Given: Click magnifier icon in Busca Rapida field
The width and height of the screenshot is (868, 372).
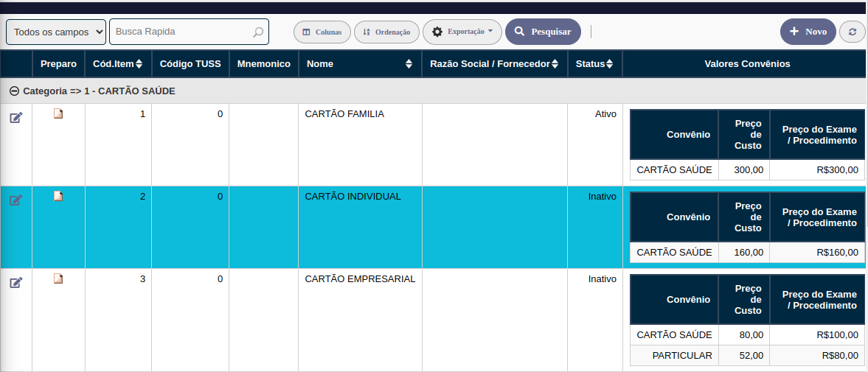Looking at the screenshot, I should (x=258, y=32).
